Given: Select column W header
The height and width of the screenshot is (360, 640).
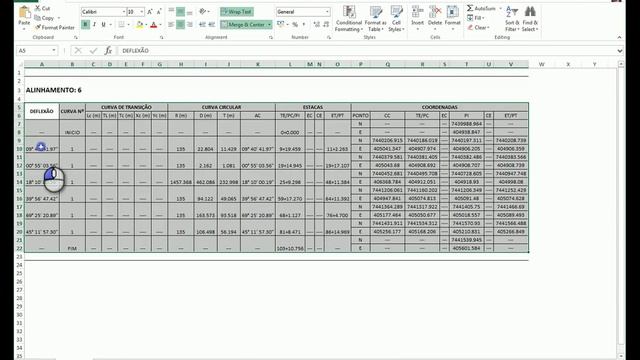Looking at the screenshot, I should (542, 64).
